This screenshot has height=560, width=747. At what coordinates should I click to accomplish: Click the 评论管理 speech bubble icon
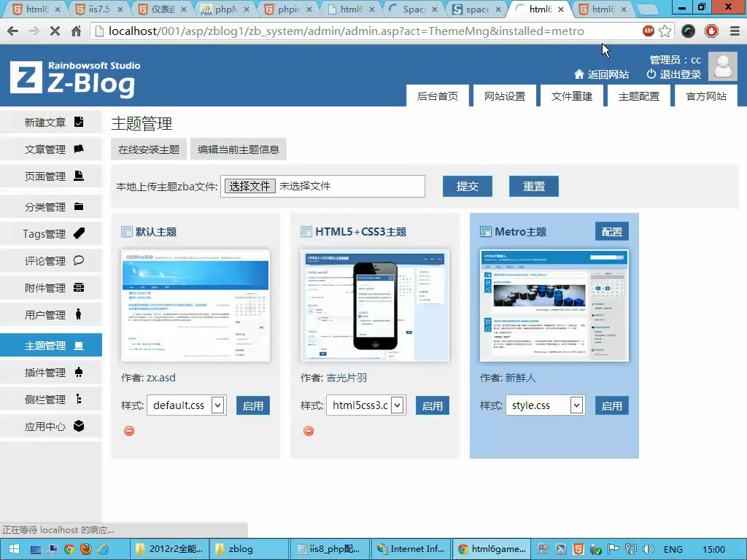pyautogui.click(x=79, y=260)
